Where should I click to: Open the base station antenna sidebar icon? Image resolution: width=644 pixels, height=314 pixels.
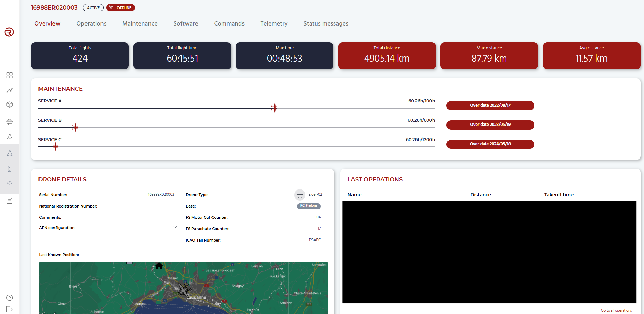[10, 184]
